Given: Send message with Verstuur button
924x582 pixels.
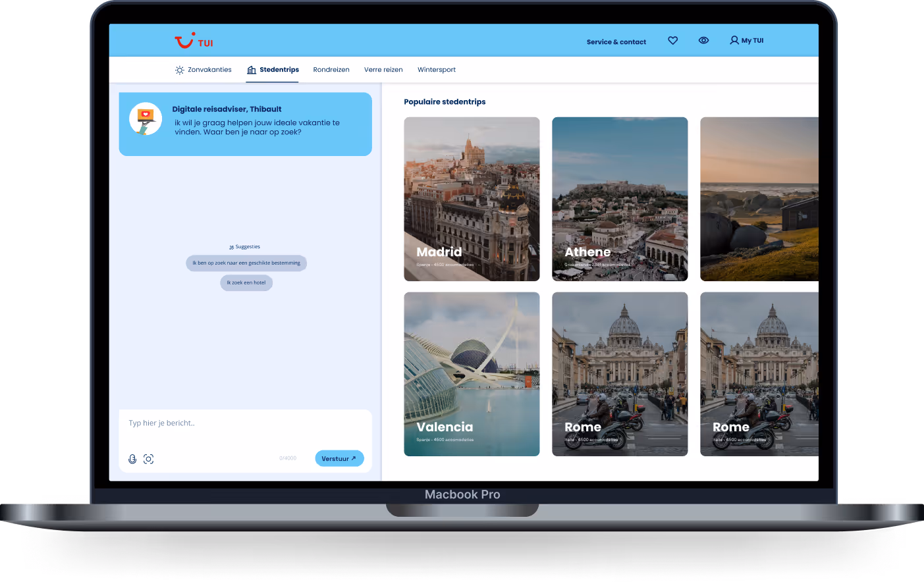Looking at the screenshot, I should point(339,458).
